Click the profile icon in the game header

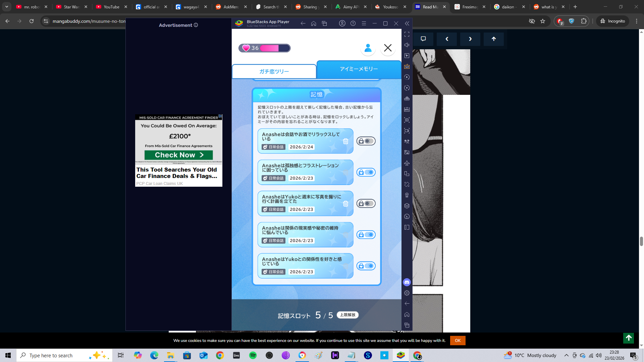(368, 48)
